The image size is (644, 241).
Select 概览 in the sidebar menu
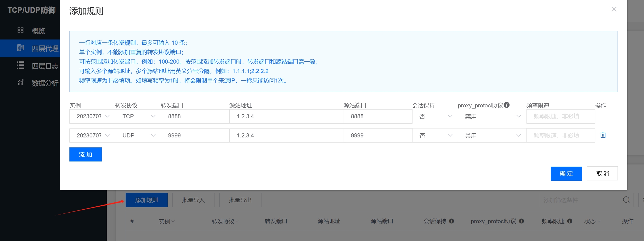tap(38, 31)
